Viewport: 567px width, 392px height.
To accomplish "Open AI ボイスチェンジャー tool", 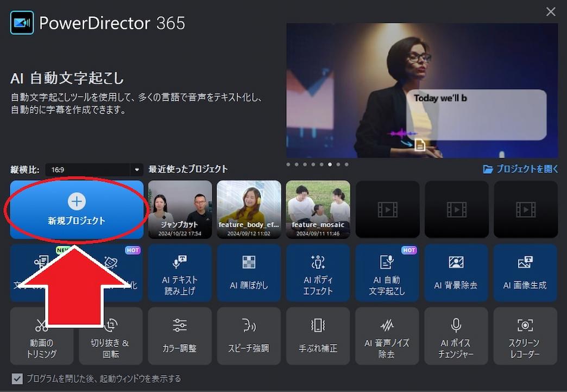I will click(x=456, y=336).
